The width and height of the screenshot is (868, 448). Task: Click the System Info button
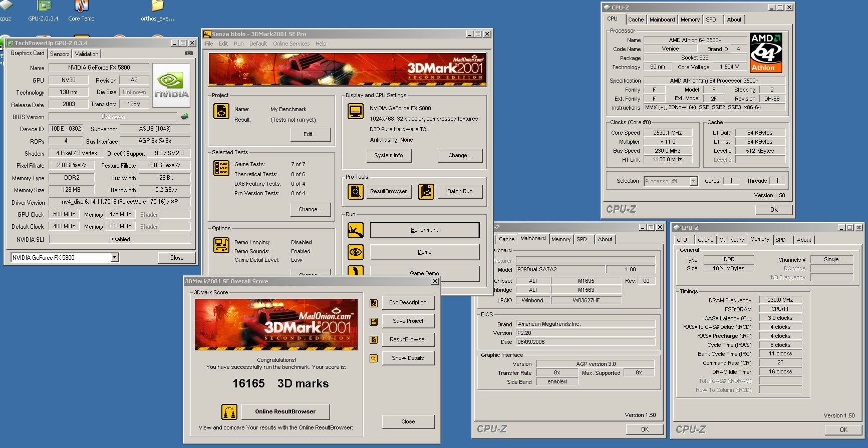pyautogui.click(x=389, y=155)
